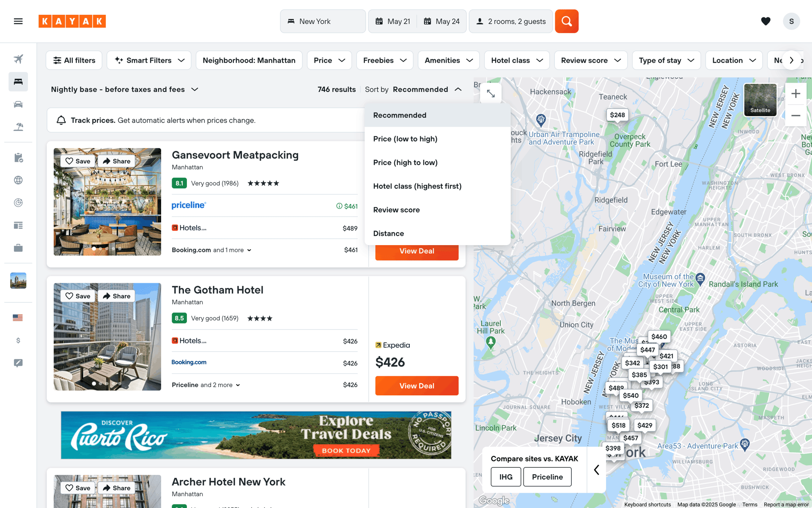The image size is (812, 508).
Task: Share The Gotham Hotel
Action: [116, 296]
